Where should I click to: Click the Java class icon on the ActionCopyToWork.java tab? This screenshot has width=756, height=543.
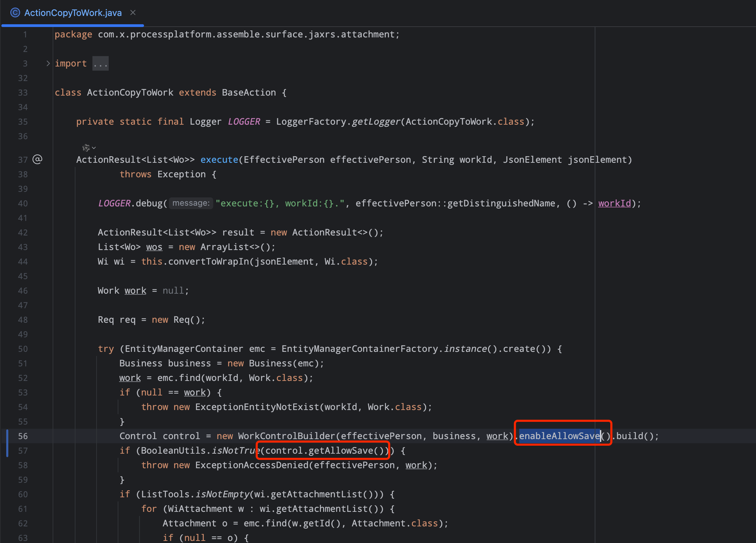point(15,13)
